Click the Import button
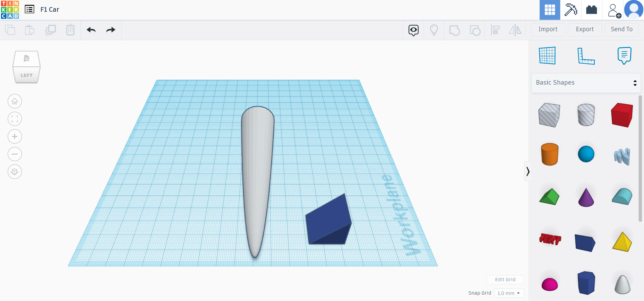The width and height of the screenshot is (644, 301). [548, 30]
